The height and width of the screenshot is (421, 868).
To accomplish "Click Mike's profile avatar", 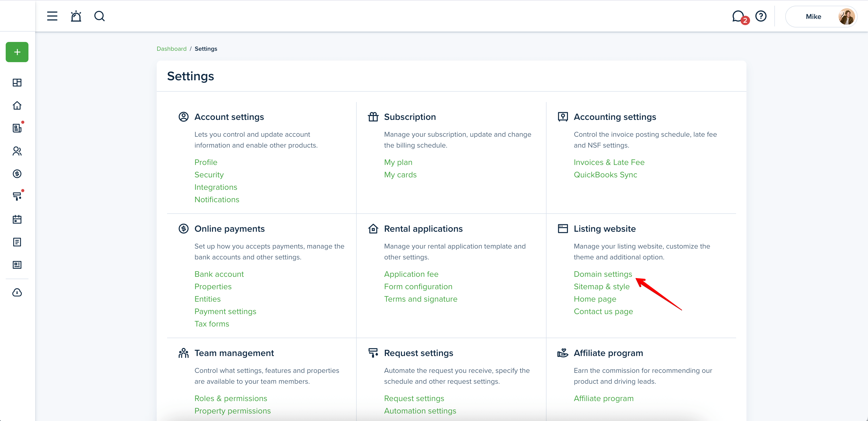I will 847,17.
